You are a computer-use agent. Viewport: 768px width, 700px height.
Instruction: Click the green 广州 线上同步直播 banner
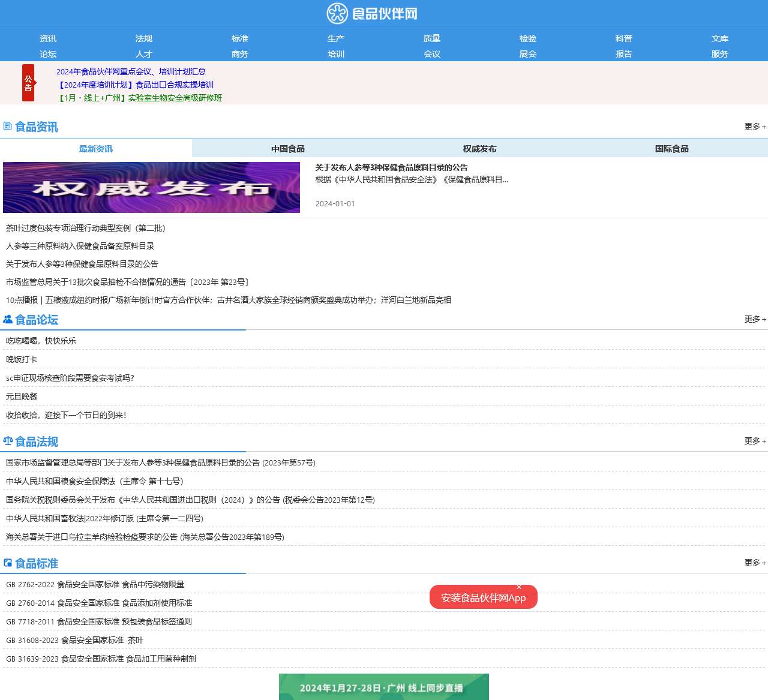384,687
